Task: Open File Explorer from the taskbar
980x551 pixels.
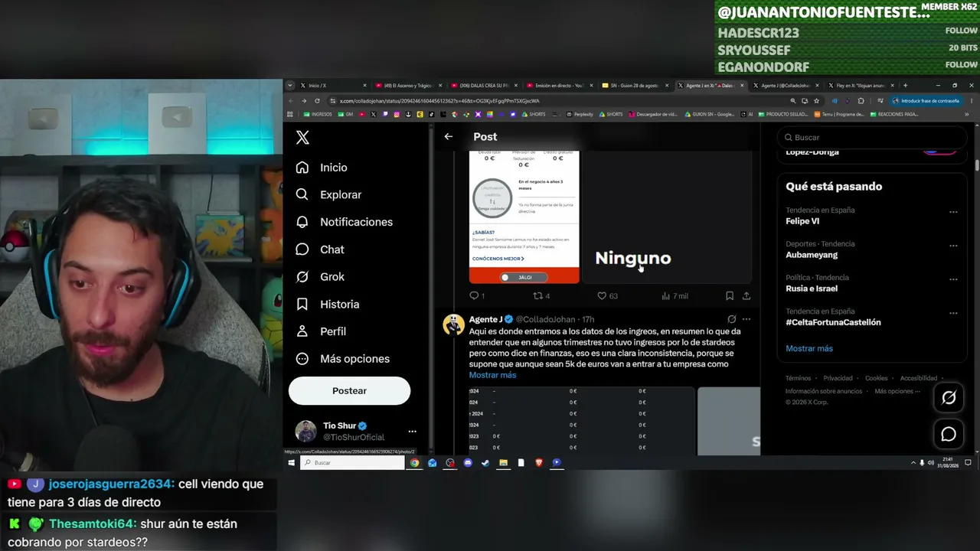Action: [x=503, y=463]
